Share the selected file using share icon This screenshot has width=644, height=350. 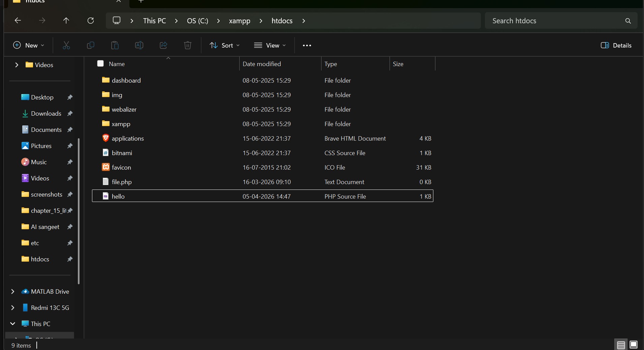click(163, 46)
